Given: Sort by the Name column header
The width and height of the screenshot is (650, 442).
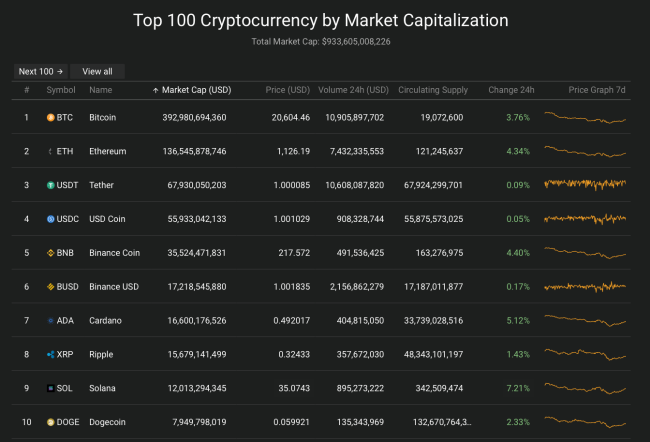Looking at the screenshot, I should [x=101, y=90].
